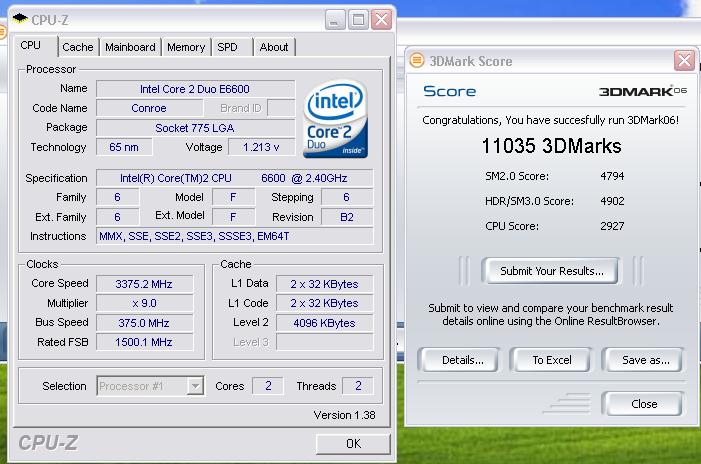
Task: Close the CPU-Z window
Action: click(x=381, y=20)
